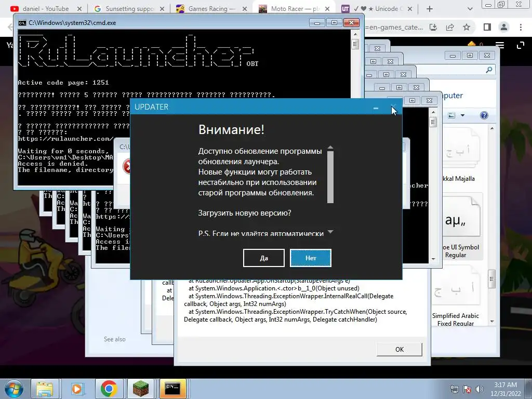532x399 pixels.
Task: Click scroll down arrow in Fonts window list
Action: (x=492, y=321)
